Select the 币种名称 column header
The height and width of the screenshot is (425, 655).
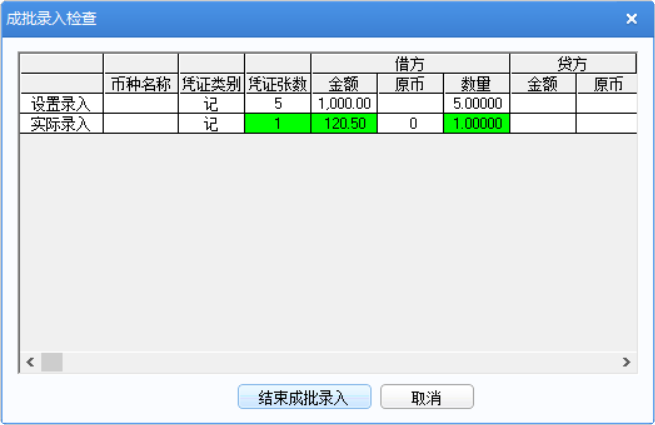141,84
